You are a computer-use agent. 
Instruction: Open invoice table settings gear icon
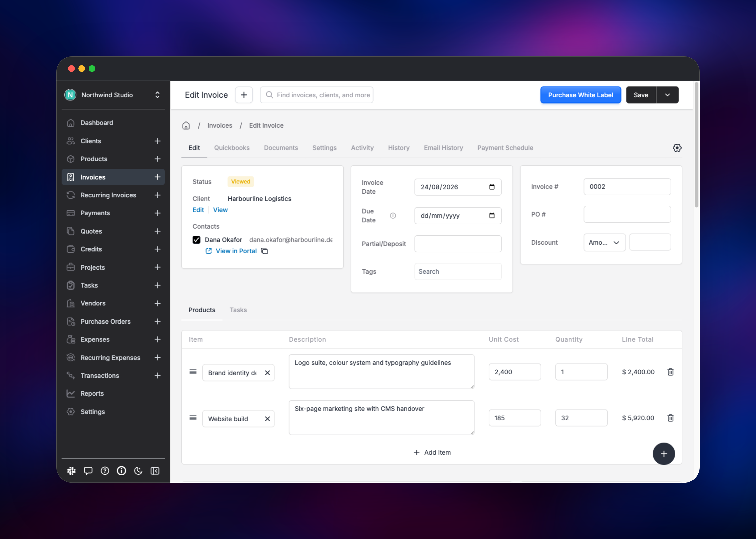[x=677, y=148]
